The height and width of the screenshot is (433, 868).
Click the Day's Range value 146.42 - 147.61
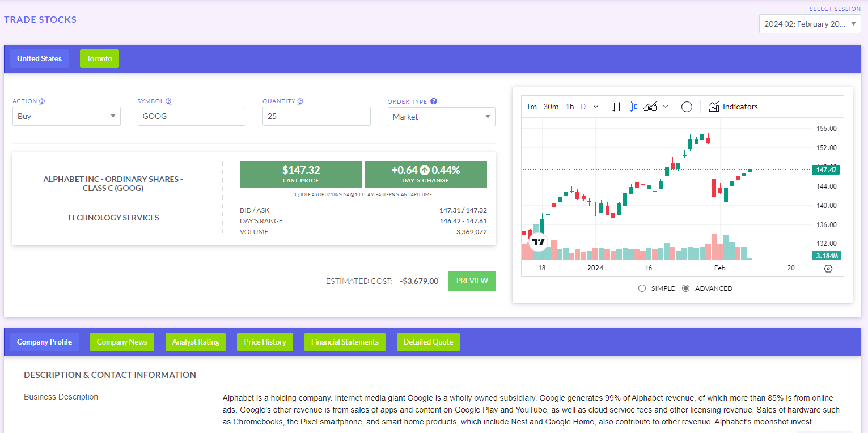[x=463, y=221]
